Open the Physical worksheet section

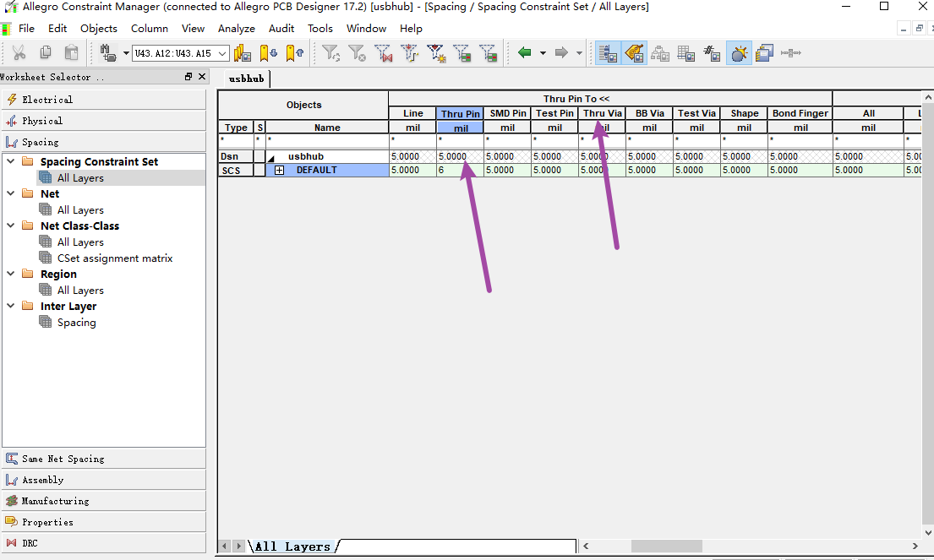coord(104,121)
